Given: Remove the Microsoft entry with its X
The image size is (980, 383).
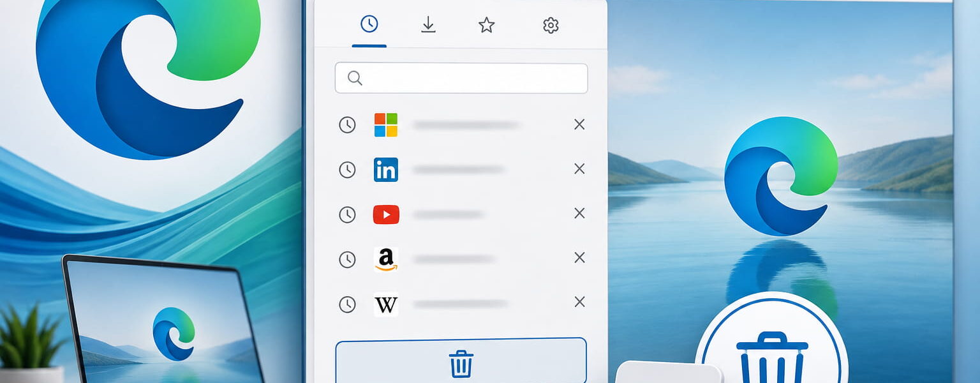Looking at the screenshot, I should [x=579, y=124].
